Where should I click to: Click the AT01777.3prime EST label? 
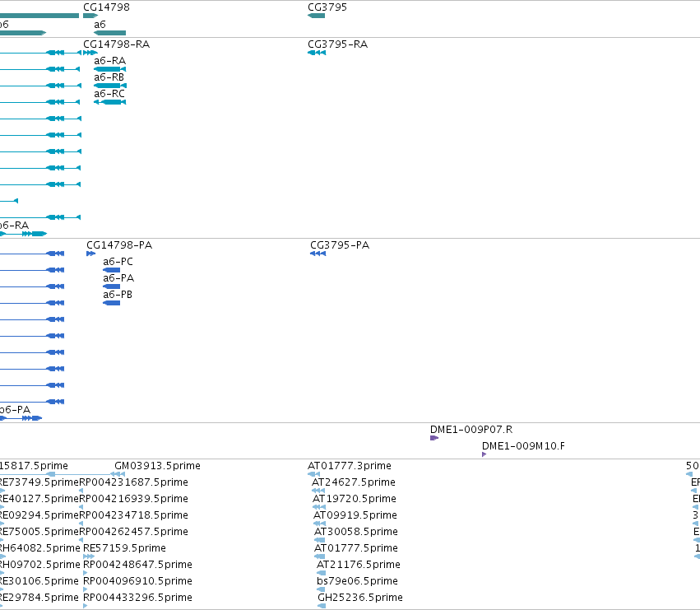(x=350, y=466)
